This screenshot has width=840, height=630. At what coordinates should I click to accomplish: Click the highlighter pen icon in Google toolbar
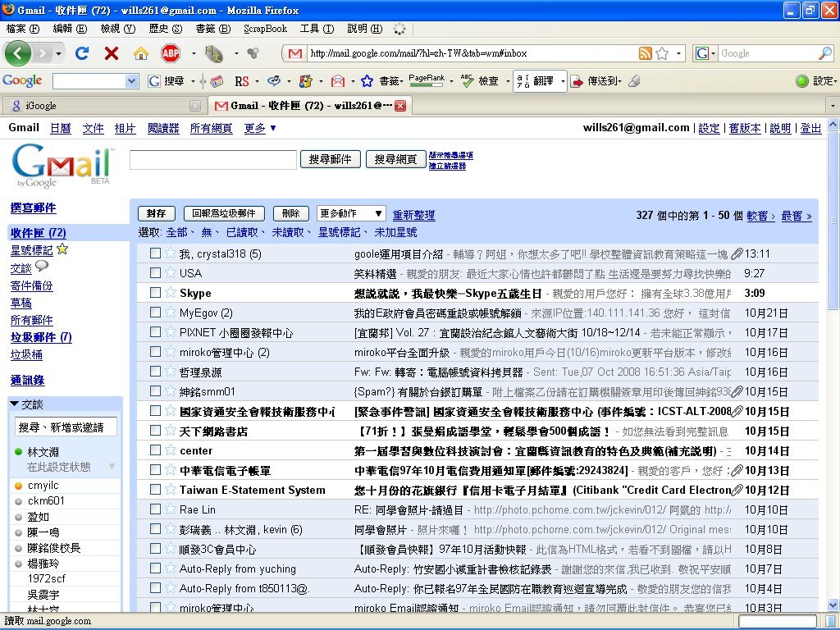(x=634, y=81)
